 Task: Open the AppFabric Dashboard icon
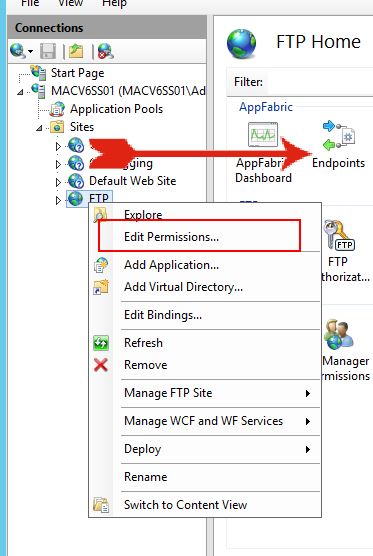pyautogui.click(x=263, y=134)
